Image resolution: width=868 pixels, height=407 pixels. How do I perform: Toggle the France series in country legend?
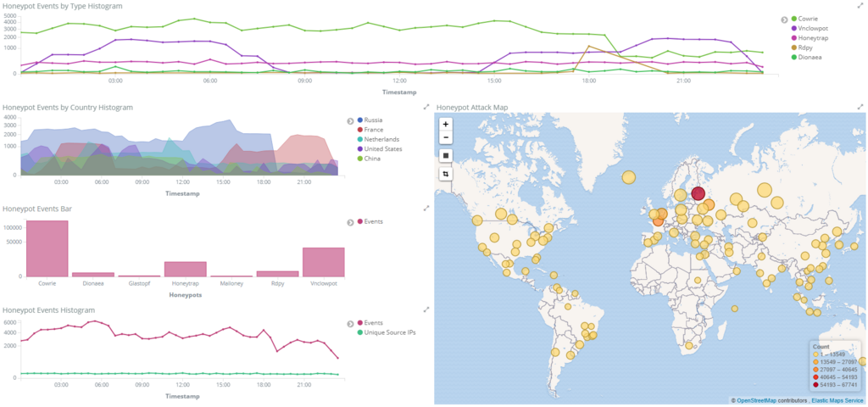point(370,130)
